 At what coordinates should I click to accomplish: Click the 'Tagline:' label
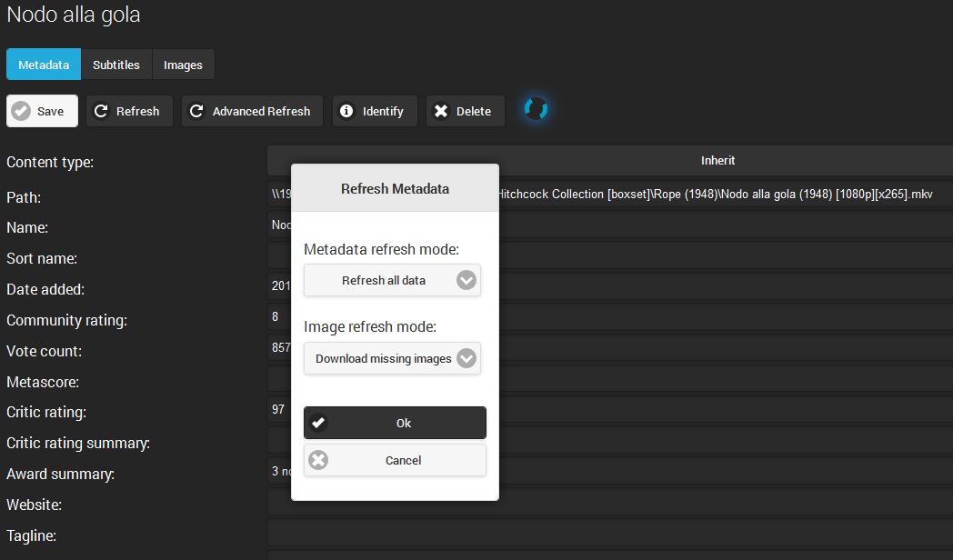click(x=31, y=535)
